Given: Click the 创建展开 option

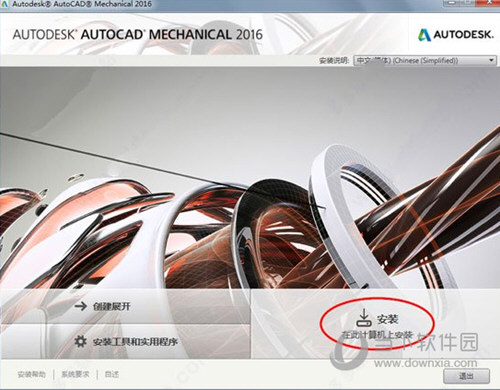Looking at the screenshot, I should (112, 306).
